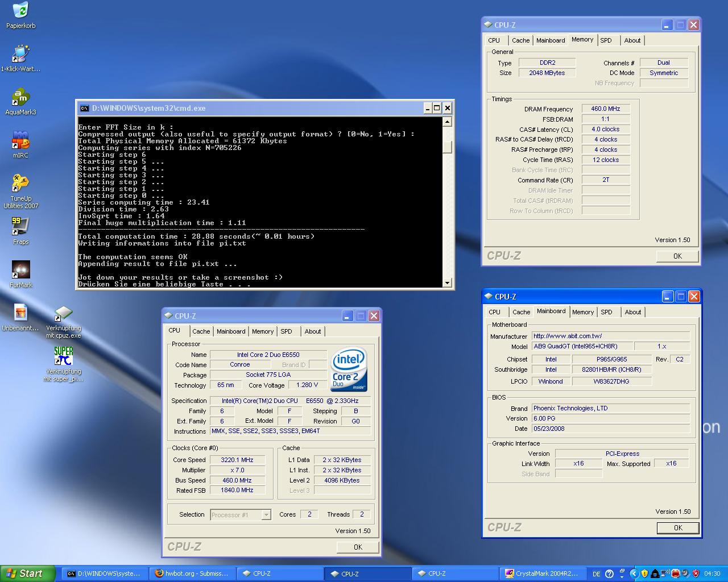Open Cache tab in bottom CPU-Z window
Image resolution: width=728 pixels, height=582 pixels.
tap(201, 331)
